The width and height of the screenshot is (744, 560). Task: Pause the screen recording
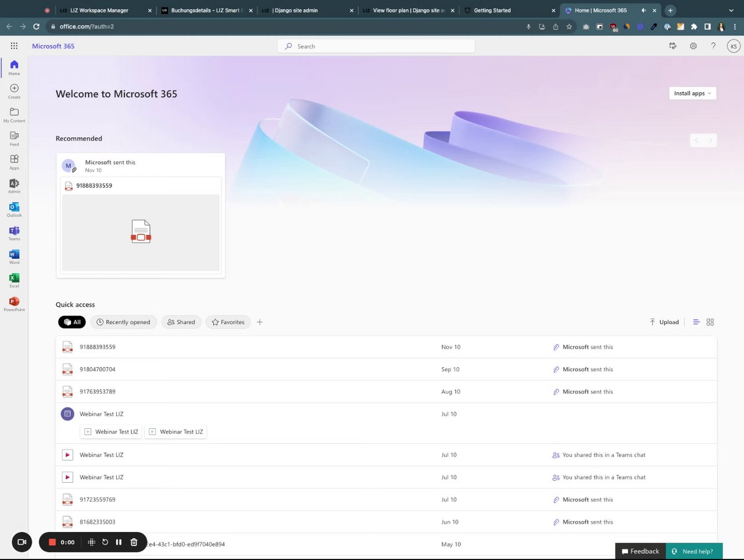tap(119, 542)
